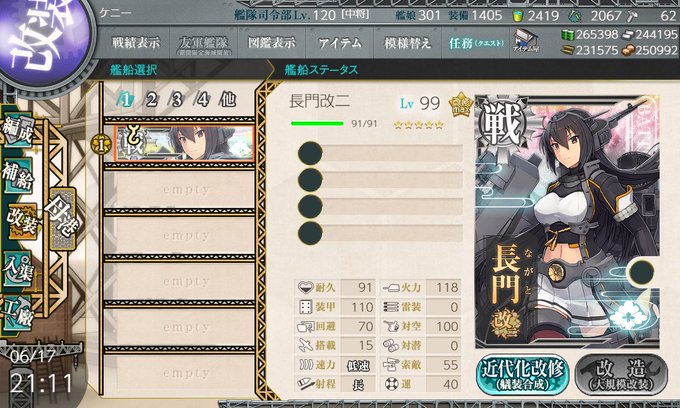Click the first empty equipment slot circle
Viewport: 680px width, 408px height.
(x=311, y=153)
